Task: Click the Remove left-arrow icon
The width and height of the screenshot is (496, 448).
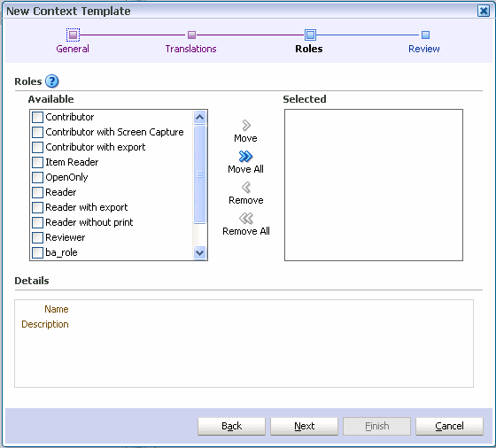Action: pyautogui.click(x=246, y=187)
